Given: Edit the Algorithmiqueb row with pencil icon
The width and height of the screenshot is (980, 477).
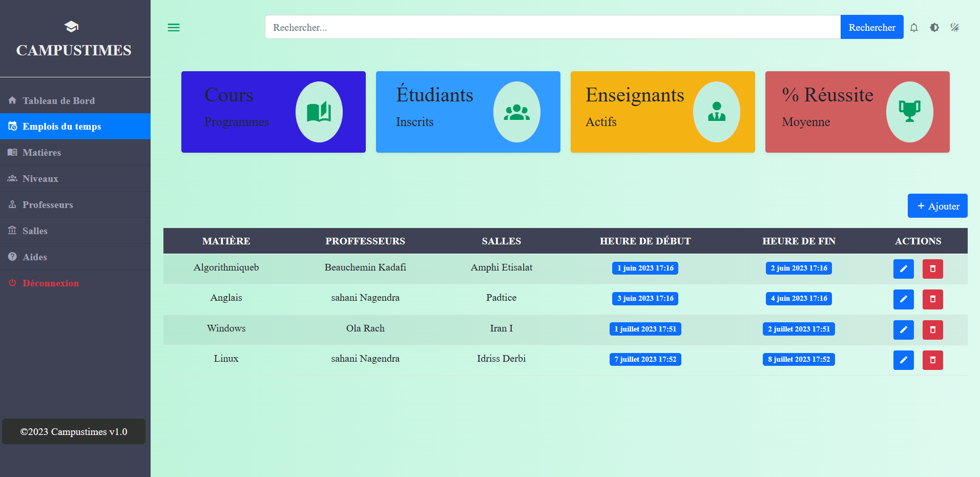Looking at the screenshot, I should click(903, 268).
